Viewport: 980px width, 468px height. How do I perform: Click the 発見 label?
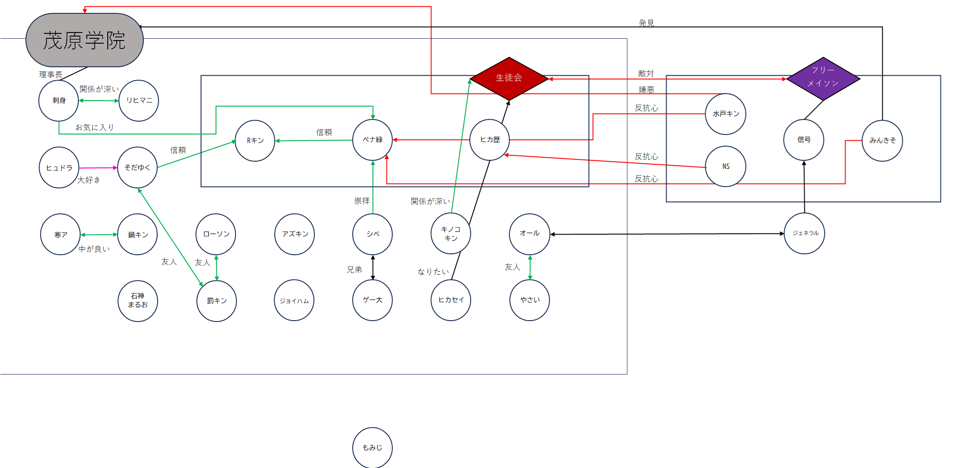pos(647,23)
